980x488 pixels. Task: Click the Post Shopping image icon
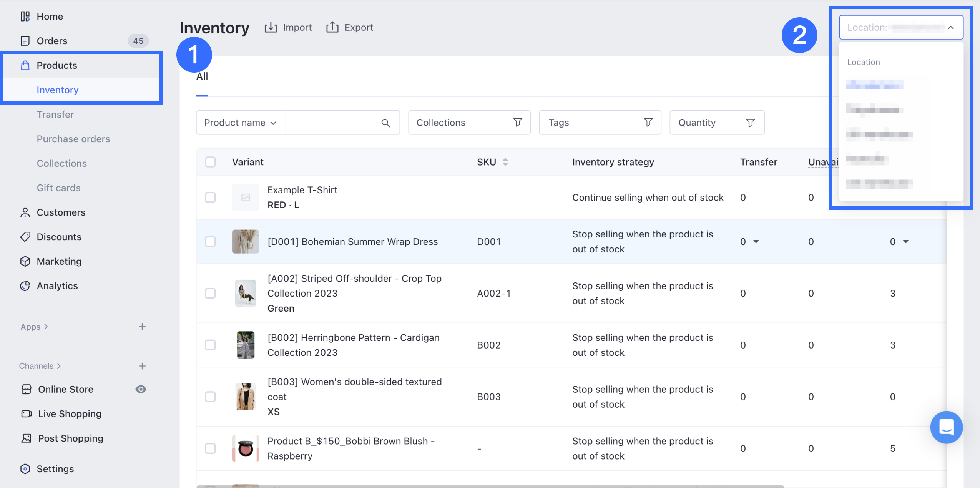click(27, 438)
